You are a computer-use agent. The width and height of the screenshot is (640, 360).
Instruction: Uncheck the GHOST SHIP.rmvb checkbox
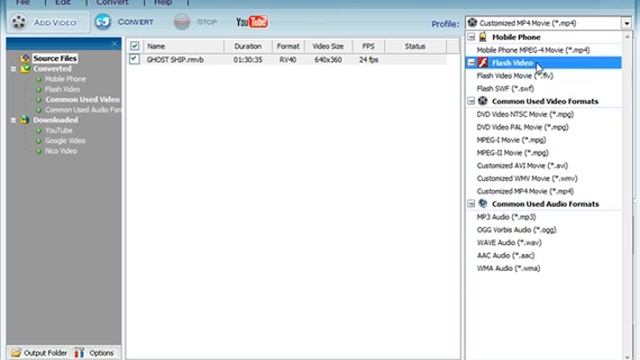coord(134,59)
